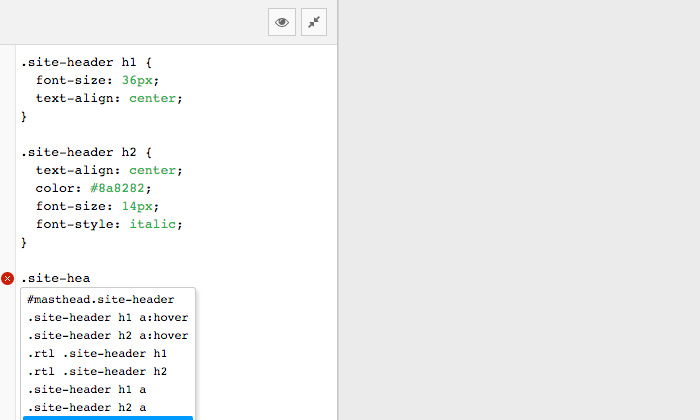Choose '.site-header h1 a:hover' suggestion
The width and height of the screenshot is (700, 420).
point(108,317)
